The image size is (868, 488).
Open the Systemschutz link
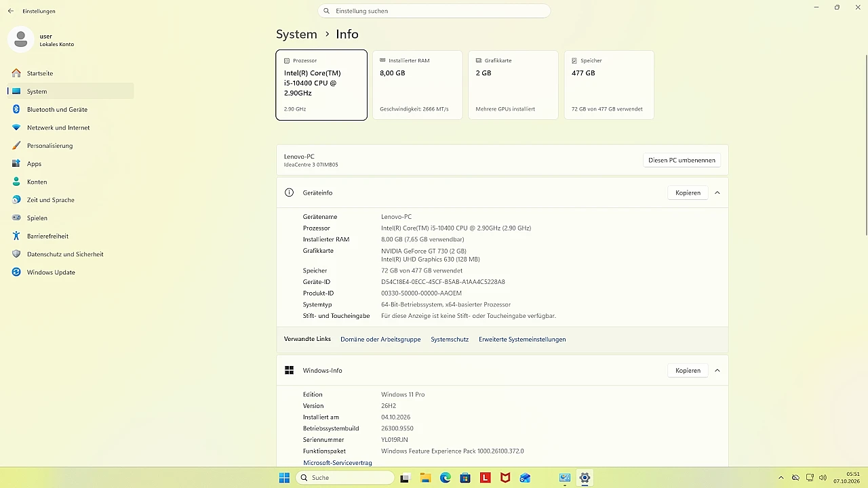click(x=450, y=340)
